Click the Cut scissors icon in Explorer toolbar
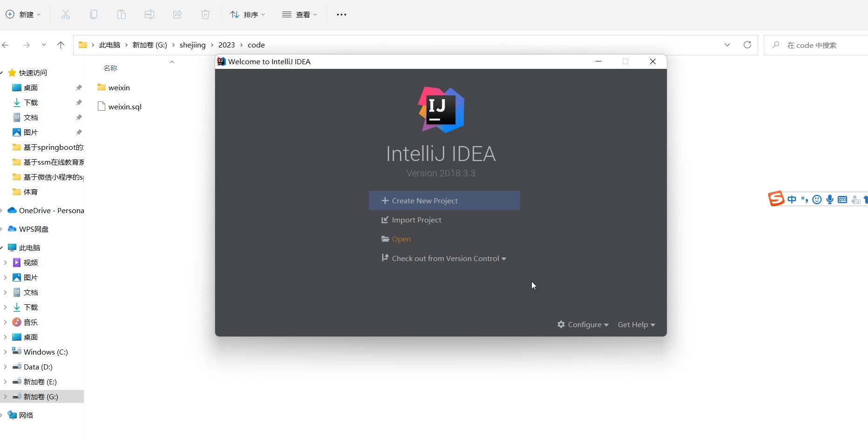The width and height of the screenshot is (868, 443). pos(66,14)
